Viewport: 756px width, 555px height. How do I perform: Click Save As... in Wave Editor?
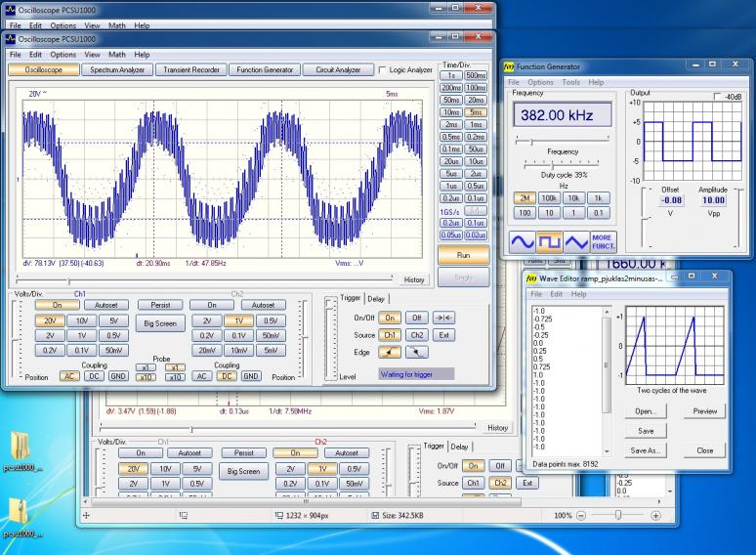pyautogui.click(x=646, y=450)
